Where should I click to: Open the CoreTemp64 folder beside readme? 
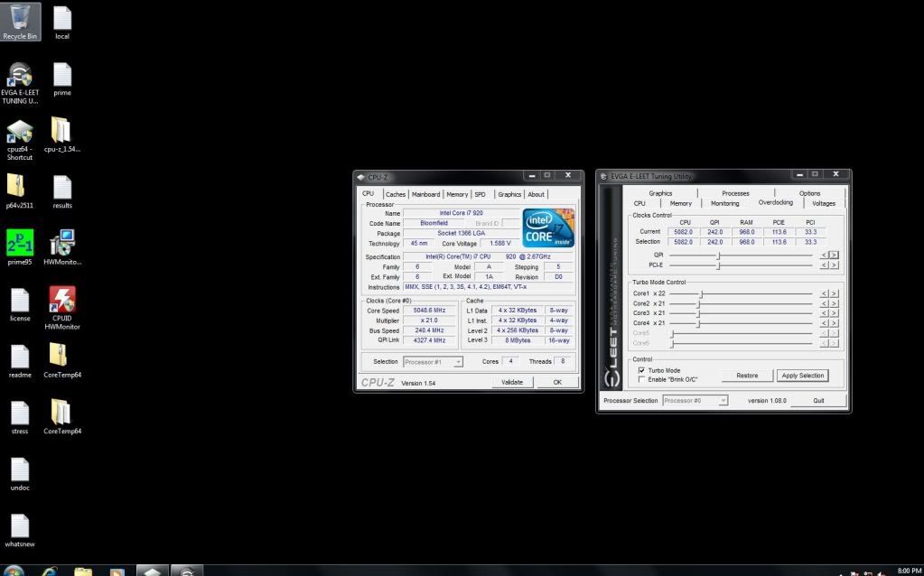click(62, 360)
